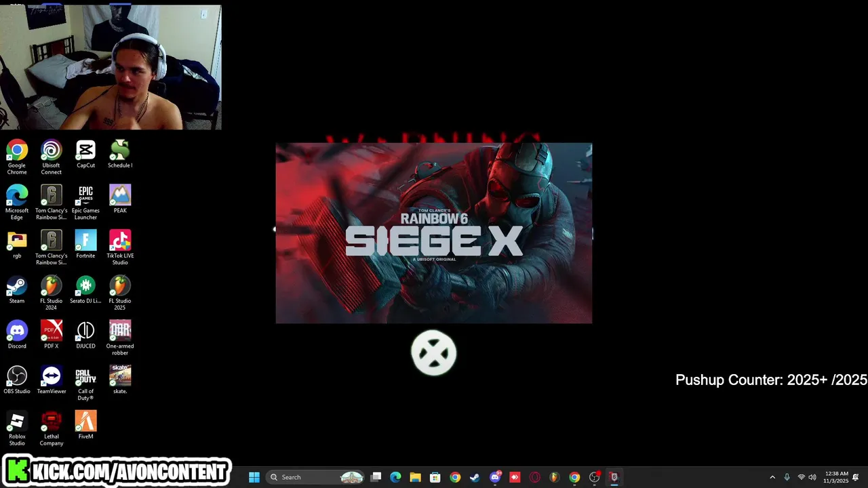Viewport: 868px width, 488px height.
Task: Open the rgb folder on the desktop
Action: 17,245
